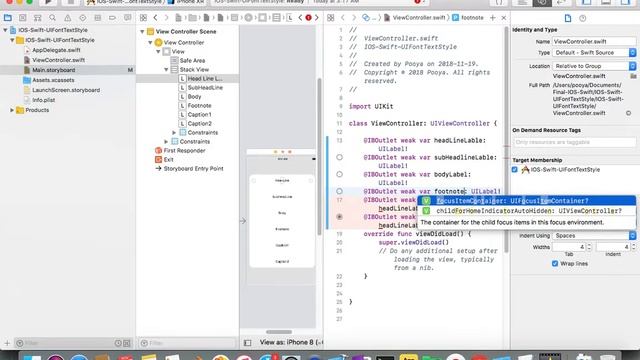Open the Breakpoint navigator
Viewport: 640px width, 360px height.
point(113,18)
